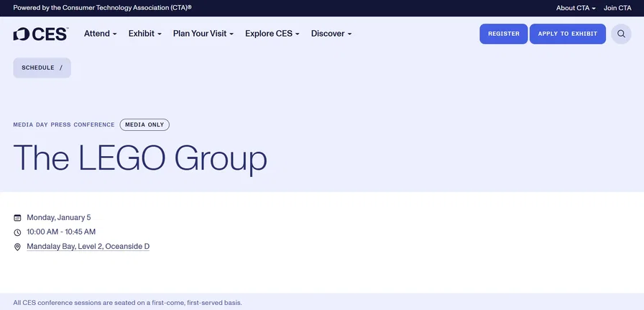The image size is (644, 310).
Task: Click the APPLY TO EXHIBIT button
Action: (568, 34)
